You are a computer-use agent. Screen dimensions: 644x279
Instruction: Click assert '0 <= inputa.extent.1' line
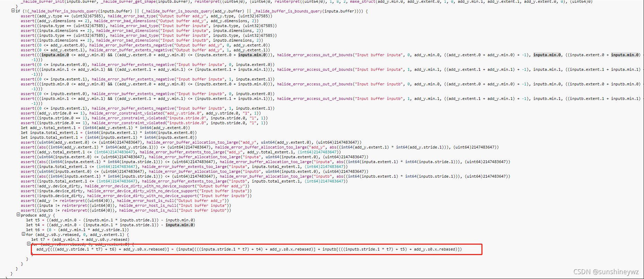point(148,79)
